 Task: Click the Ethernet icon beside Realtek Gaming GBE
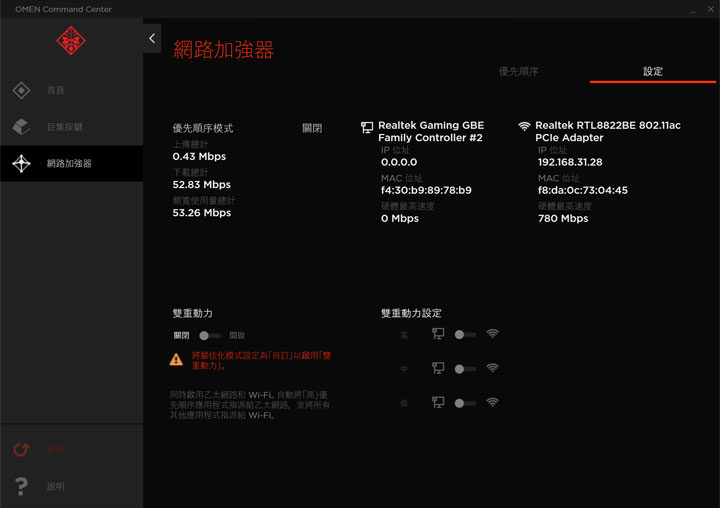(x=367, y=127)
